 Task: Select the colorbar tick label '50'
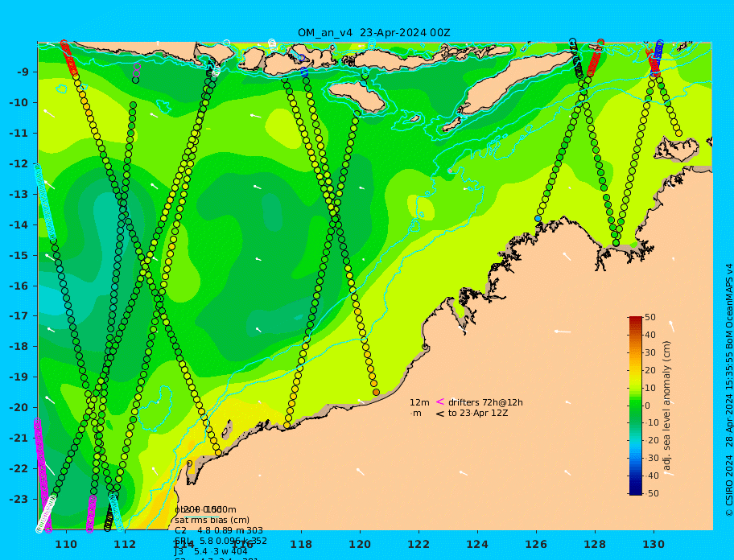[650, 317]
